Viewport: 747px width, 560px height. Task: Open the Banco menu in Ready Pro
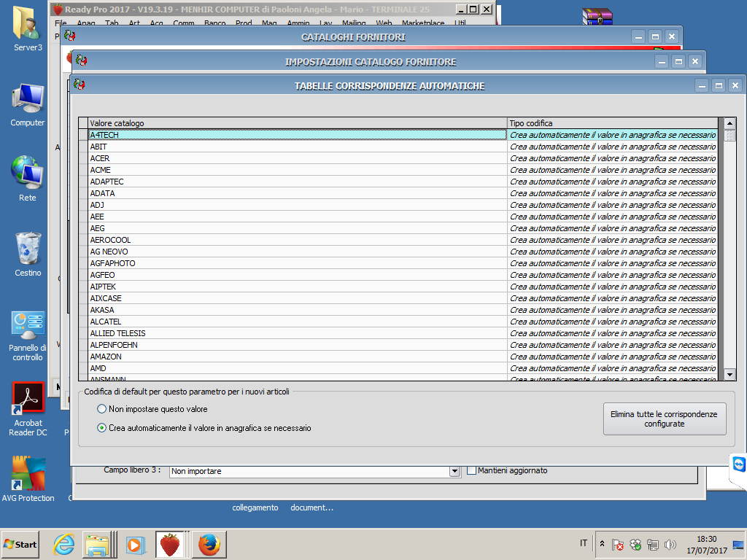coord(215,23)
